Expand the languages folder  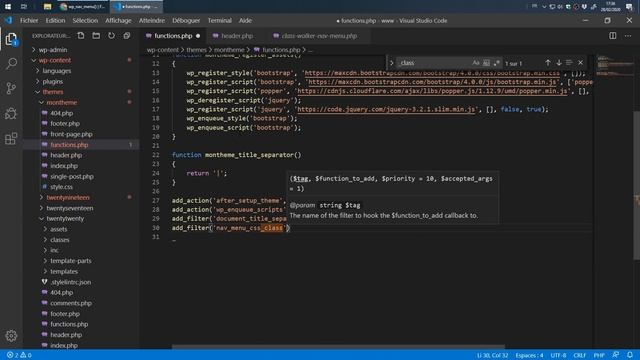[57, 71]
